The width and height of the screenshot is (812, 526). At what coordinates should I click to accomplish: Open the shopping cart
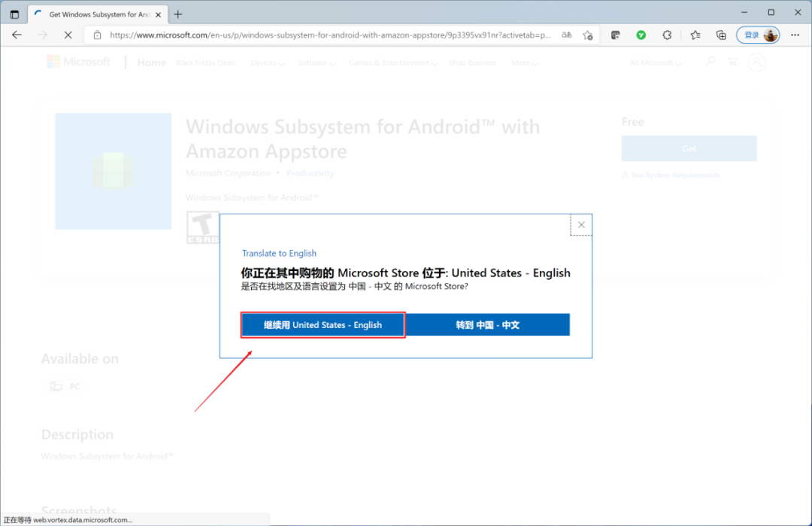[732, 62]
